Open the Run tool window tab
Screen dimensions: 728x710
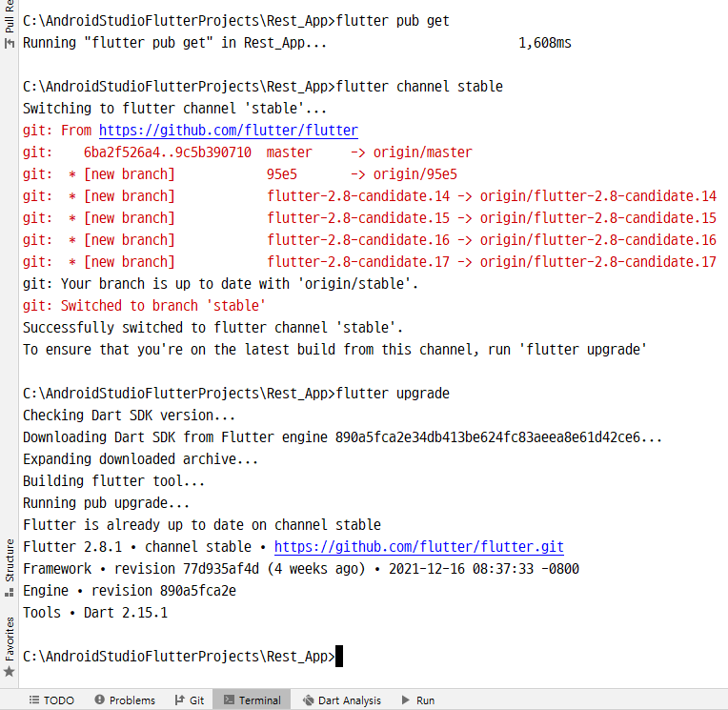click(418, 700)
